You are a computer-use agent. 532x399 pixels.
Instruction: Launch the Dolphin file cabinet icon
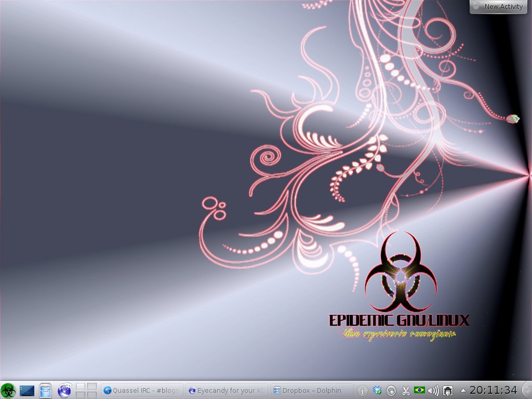(x=45, y=391)
